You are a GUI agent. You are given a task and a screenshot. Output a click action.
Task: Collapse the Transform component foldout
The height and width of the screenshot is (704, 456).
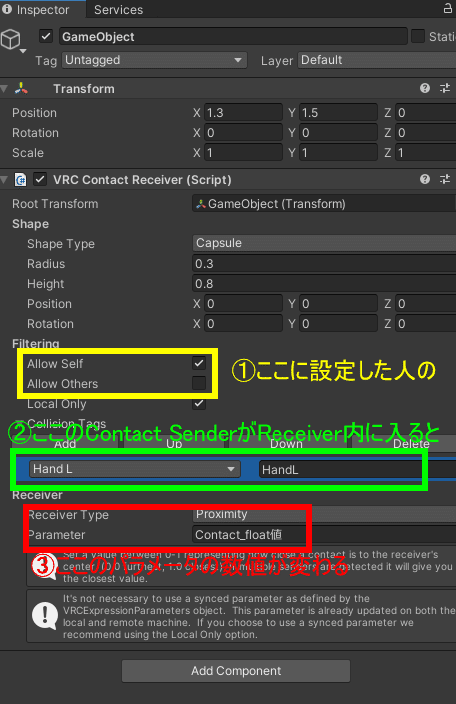4,89
